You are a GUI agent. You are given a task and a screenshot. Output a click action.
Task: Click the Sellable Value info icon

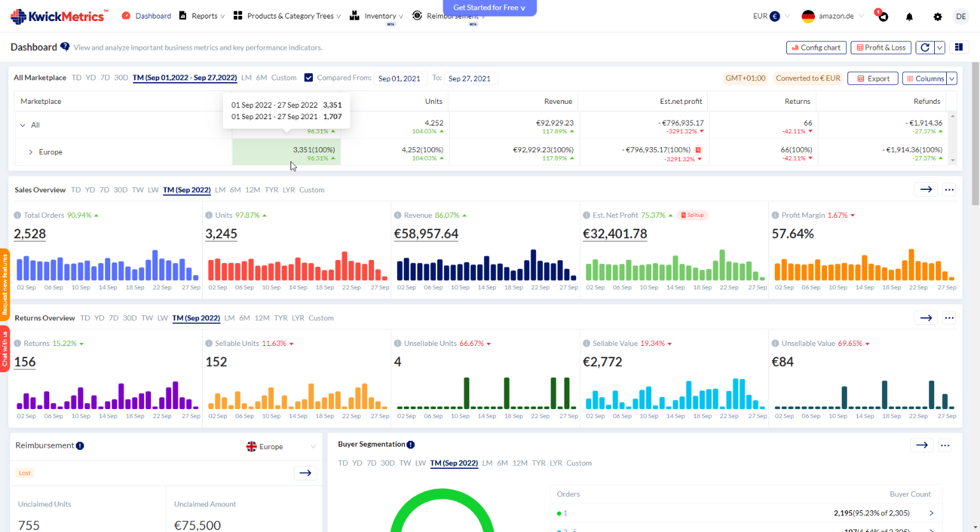[586, 343]
